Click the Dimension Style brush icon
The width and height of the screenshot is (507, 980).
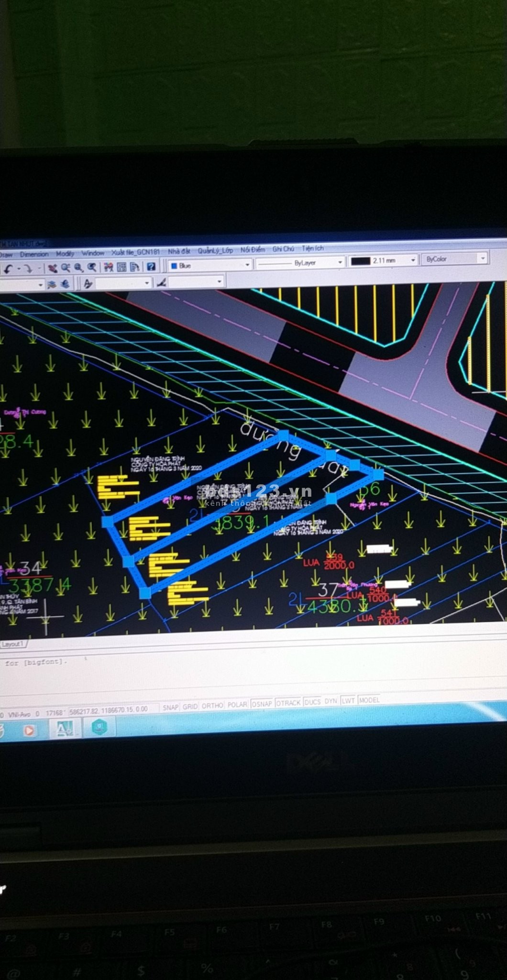click(162, 282)
